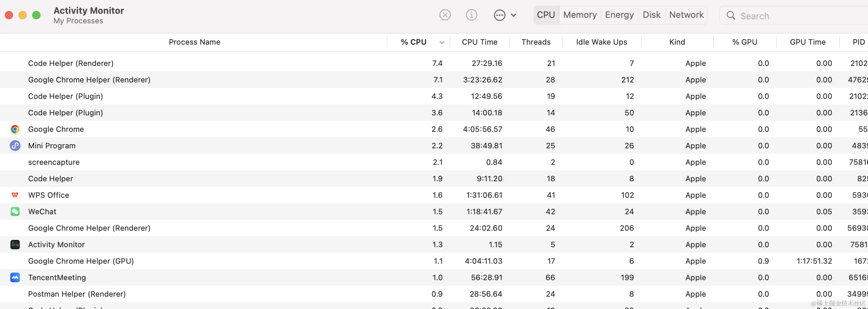The image size is (868, 309).
Task: Click the Idle Wake Ups column header
Action: point(601,42)
